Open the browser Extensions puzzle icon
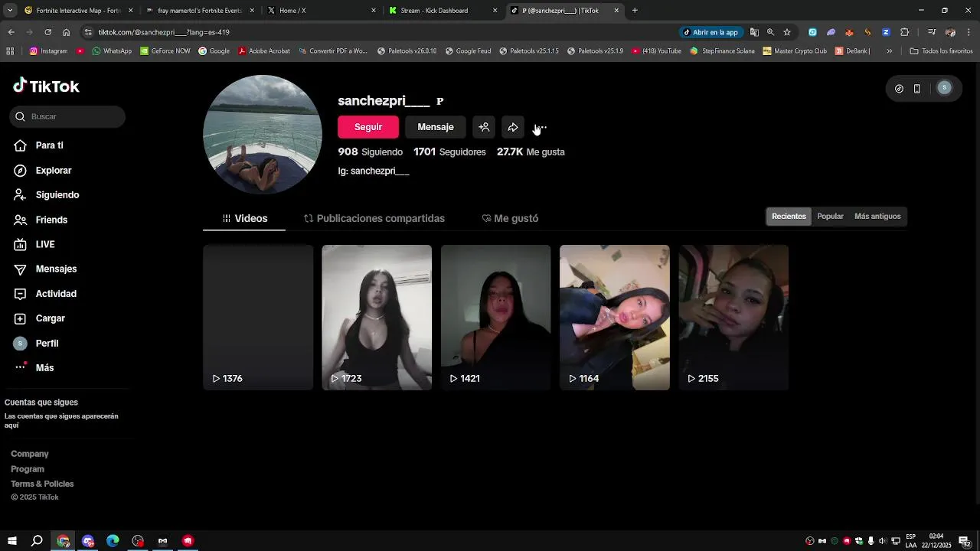Image resolution: width=980 pixels, height=551 pixels. (904, 32)
